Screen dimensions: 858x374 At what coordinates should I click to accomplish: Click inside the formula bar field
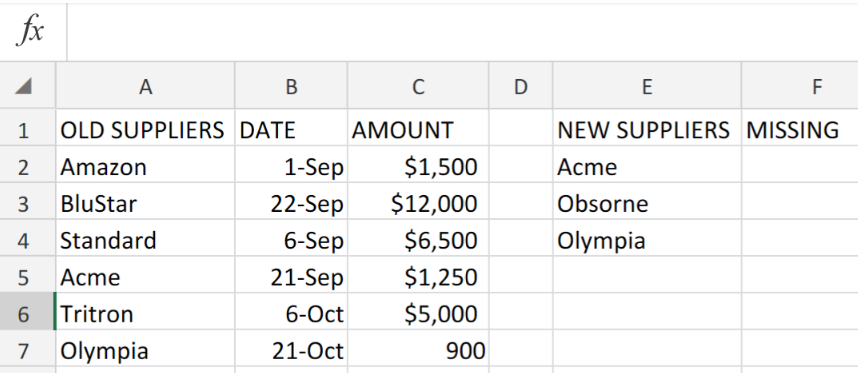coord(462,32)
